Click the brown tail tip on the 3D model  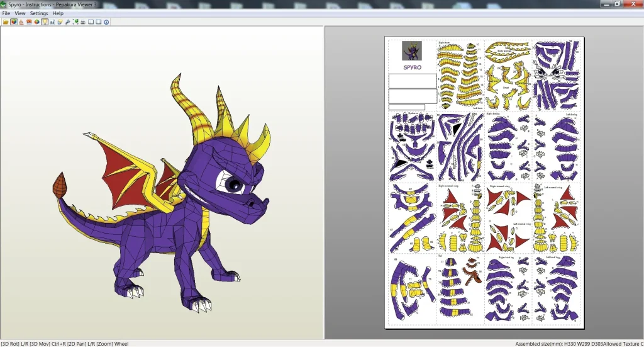[60, 186]
